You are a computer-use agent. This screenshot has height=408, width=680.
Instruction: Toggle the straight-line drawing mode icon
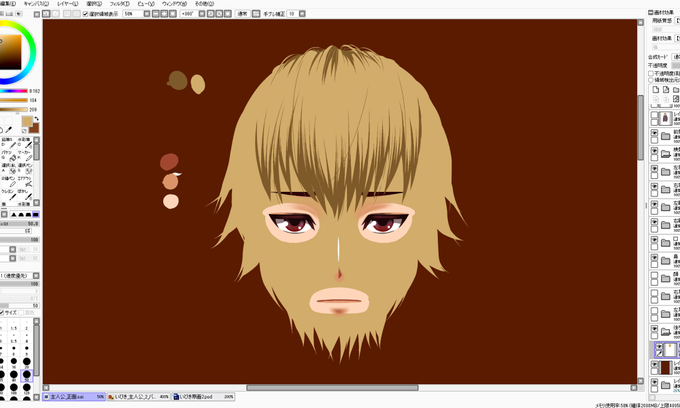[x=256, y=14]
